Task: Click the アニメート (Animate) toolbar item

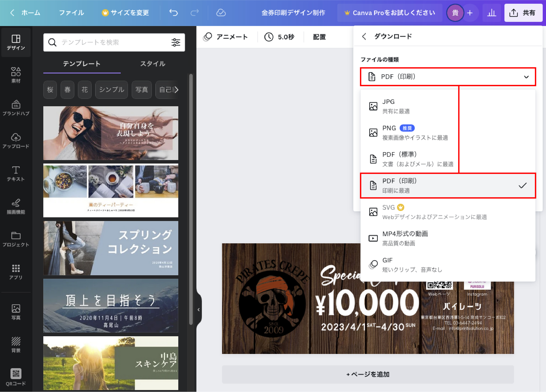Action: [228, 37]
